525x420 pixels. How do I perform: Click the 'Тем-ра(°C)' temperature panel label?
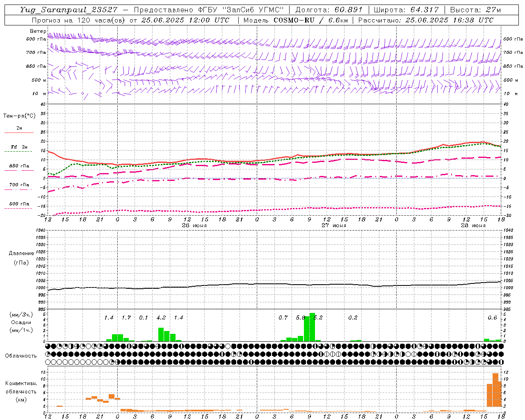point(19,116)
